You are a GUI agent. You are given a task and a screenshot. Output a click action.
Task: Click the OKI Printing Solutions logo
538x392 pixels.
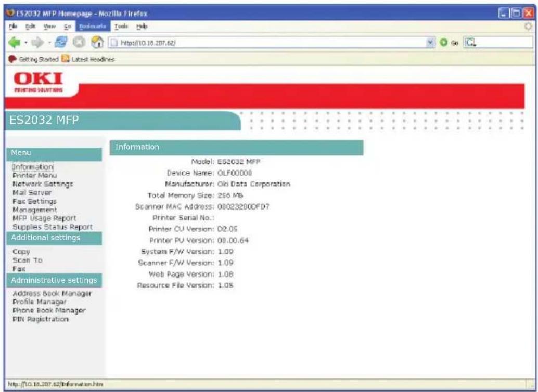tap(39, 82)
